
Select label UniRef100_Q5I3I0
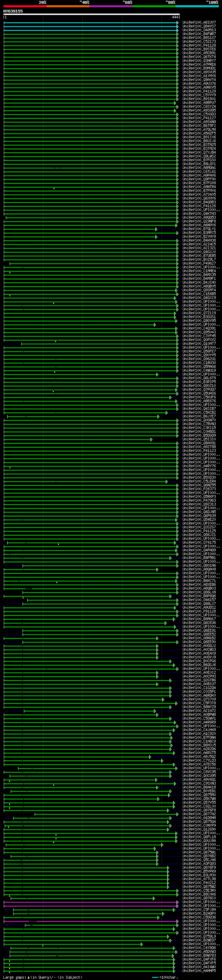pyautogui.click(x=199, y=439)
